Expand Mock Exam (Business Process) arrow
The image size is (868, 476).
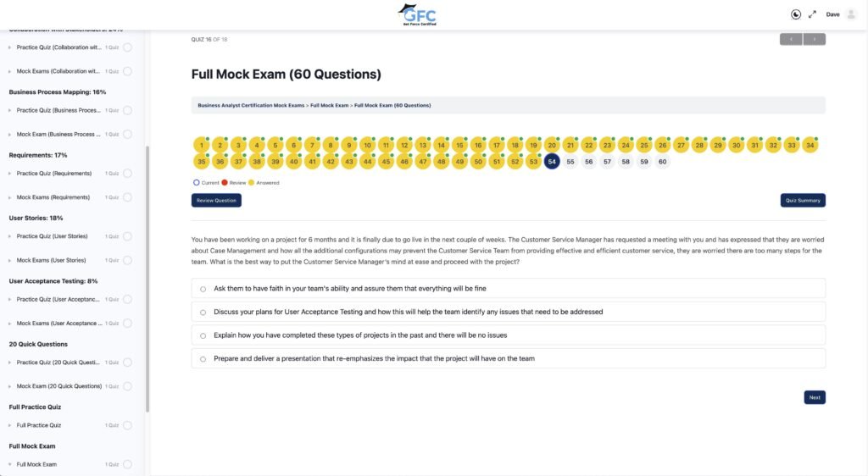pos(10,135)
